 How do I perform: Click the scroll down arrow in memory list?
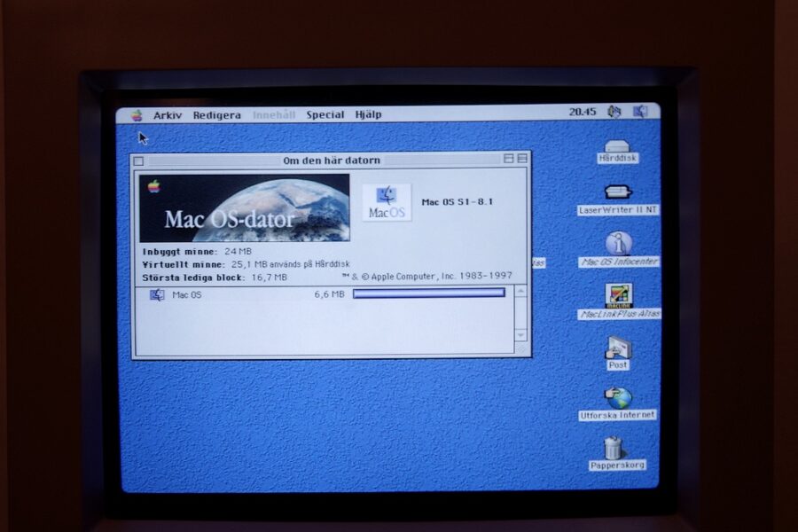pos(520,335)
